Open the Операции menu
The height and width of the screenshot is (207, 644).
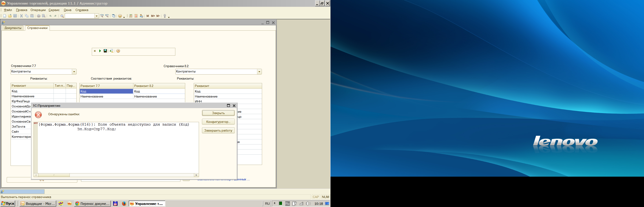click(38, 10)
